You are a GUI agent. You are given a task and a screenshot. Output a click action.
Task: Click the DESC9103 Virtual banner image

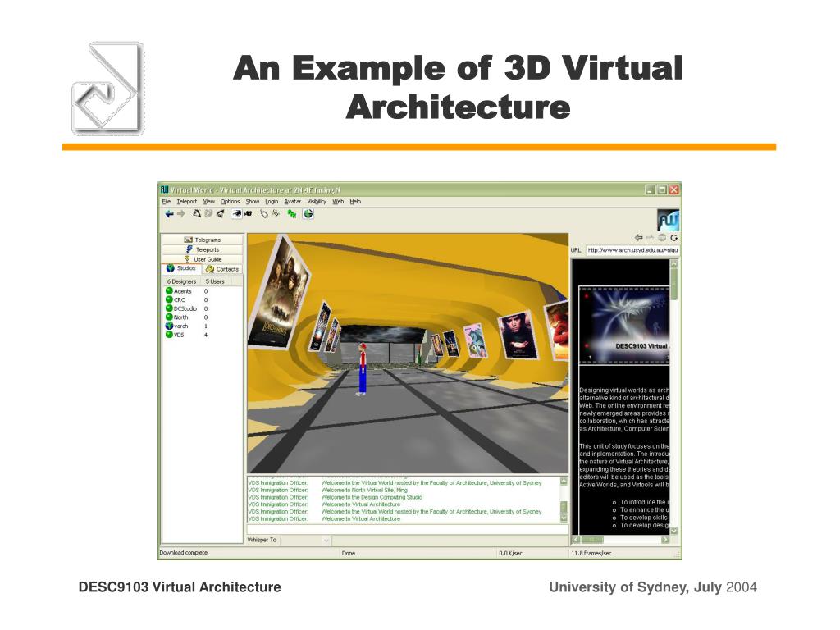coord(624,325)
